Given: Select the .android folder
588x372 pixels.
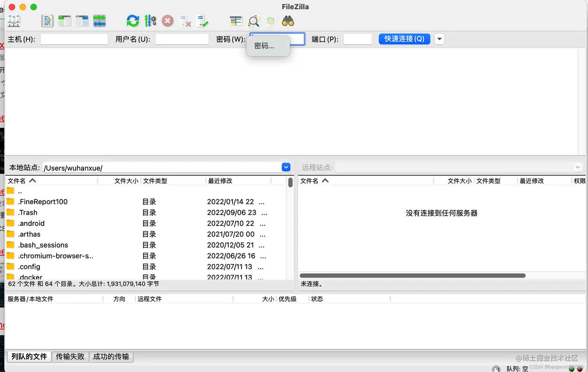Looking at the screenshot, I should tap(146, 224).
